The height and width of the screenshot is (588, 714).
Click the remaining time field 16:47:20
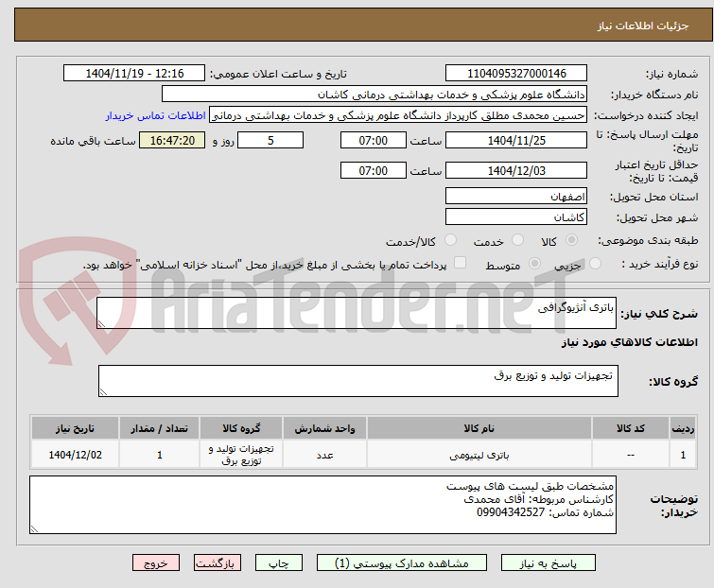172,140
